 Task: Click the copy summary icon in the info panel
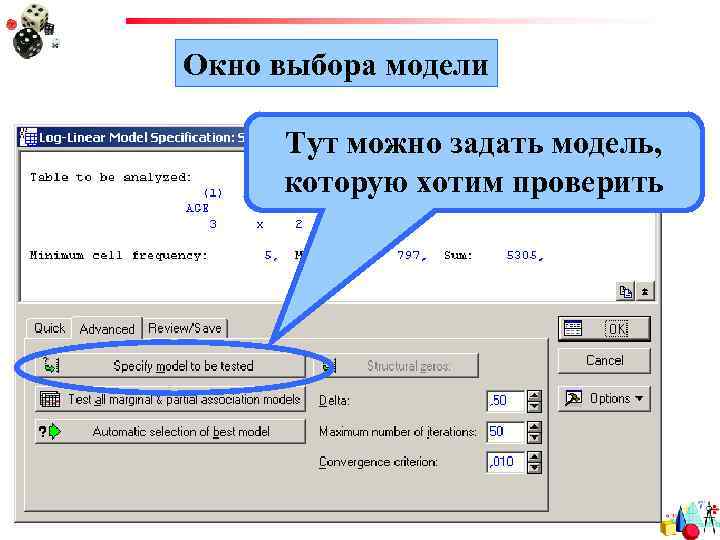(625, 291)
